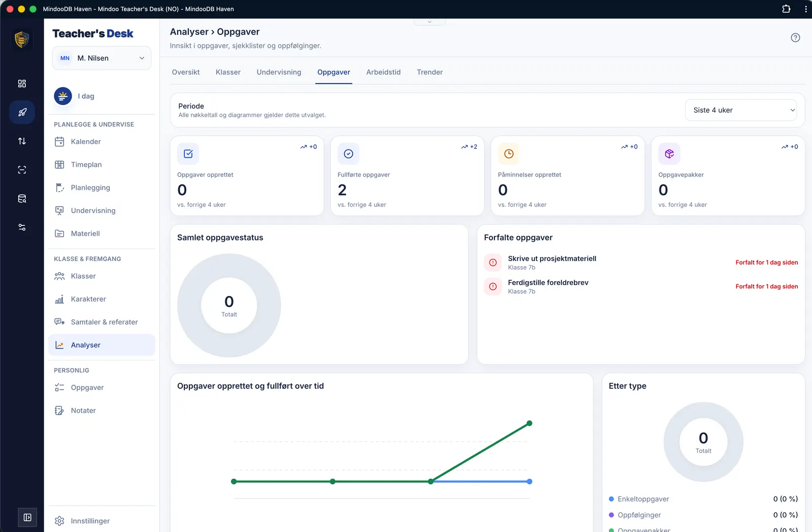Open the extensions puzzle icon in title bar
This screenshot has height=532, width=812.
pos(786,9)
